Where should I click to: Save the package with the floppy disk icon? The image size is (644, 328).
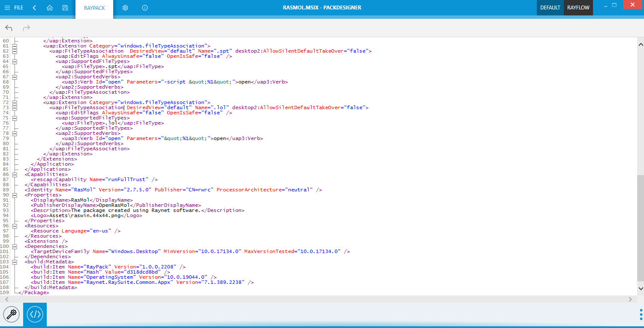[65, 7]
